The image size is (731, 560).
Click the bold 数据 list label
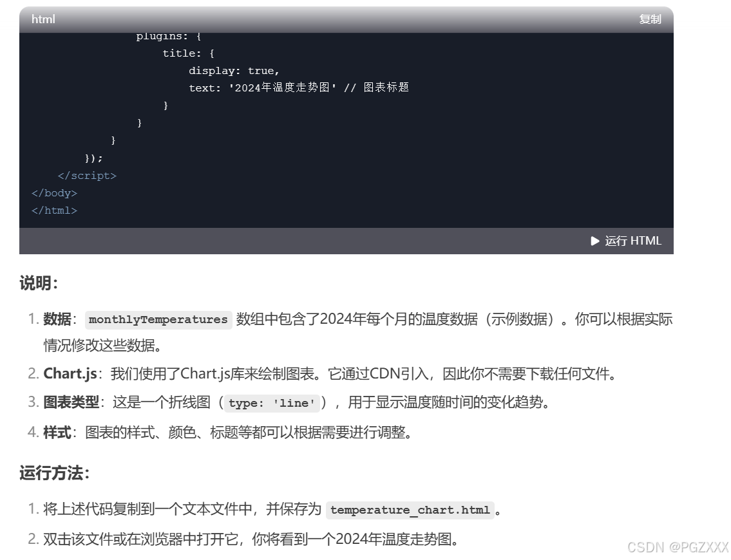[57, 319]
